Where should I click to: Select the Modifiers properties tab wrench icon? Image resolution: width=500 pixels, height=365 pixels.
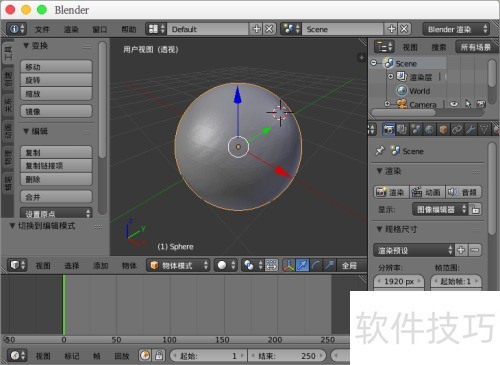coord(470,129)
